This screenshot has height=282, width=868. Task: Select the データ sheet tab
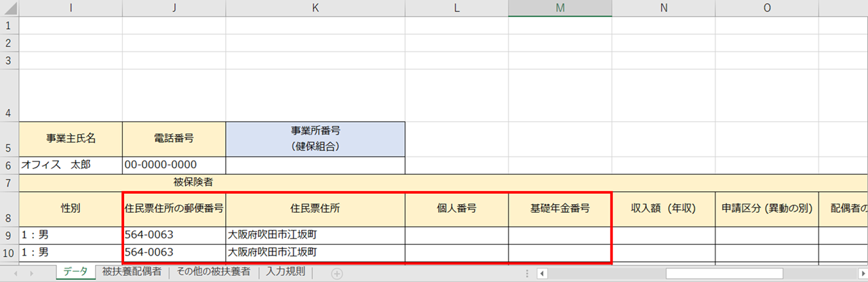pos(75,273)
